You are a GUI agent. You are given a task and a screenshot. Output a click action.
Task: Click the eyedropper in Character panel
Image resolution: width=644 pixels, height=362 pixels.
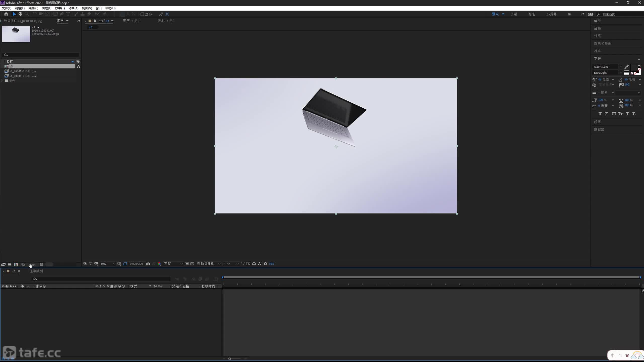(x=627, y=67)
